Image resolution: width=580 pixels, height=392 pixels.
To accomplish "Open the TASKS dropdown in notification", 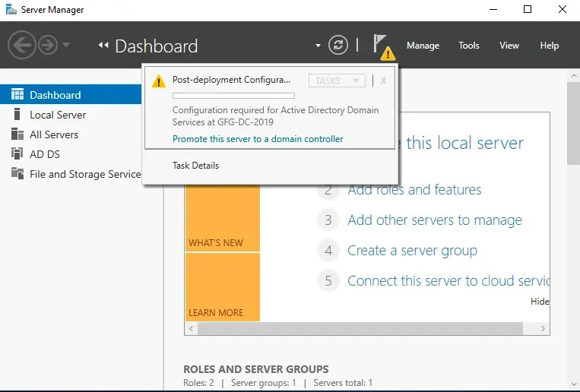I will pyautogui.click(x=337, y=81).
